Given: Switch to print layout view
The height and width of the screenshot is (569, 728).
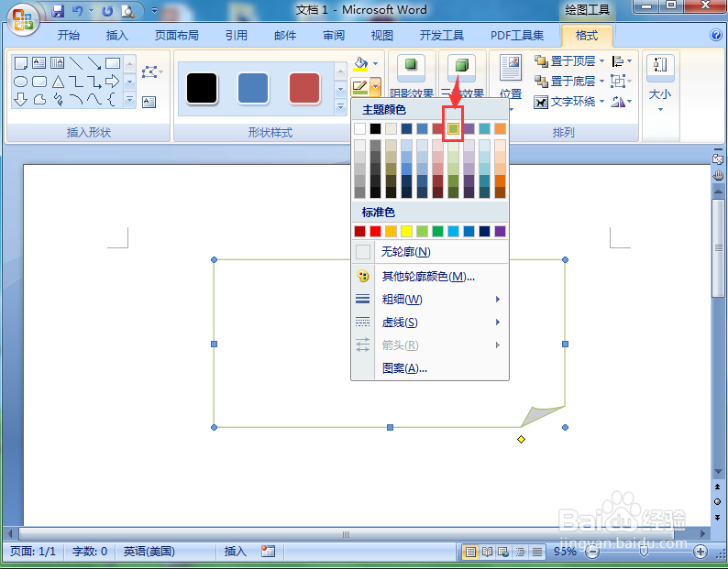Looking at the screenshot, I should [470, 552].
